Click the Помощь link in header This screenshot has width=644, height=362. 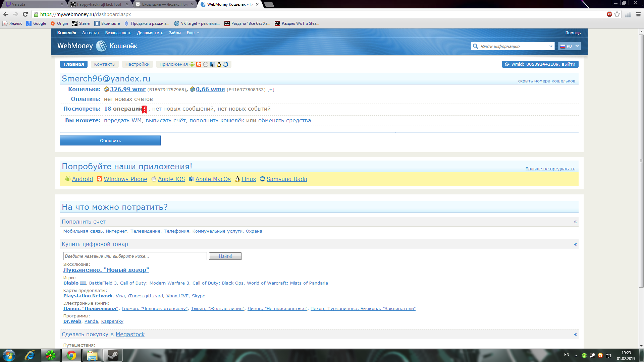click(573, 33)
